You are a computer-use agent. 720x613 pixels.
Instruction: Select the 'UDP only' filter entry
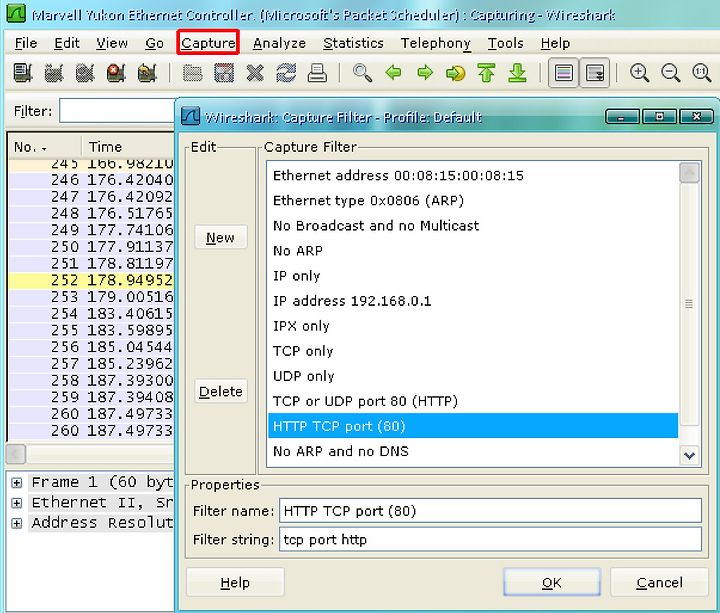tap(473, 376)
